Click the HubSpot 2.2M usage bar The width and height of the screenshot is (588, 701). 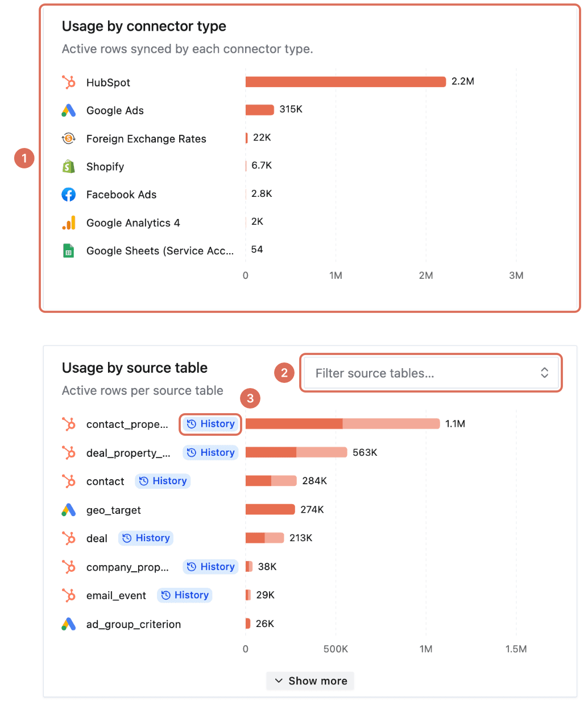point(346,82)
